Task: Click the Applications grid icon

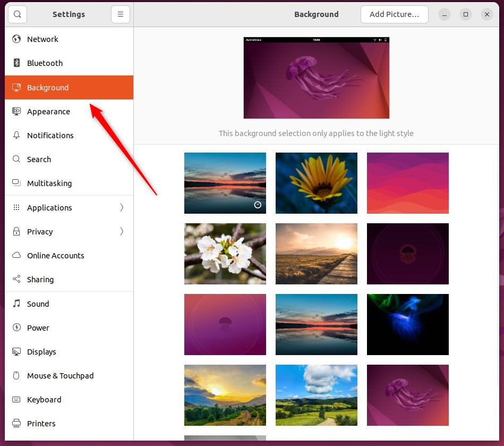Action: pyautogui.click(x=16, y=207)
